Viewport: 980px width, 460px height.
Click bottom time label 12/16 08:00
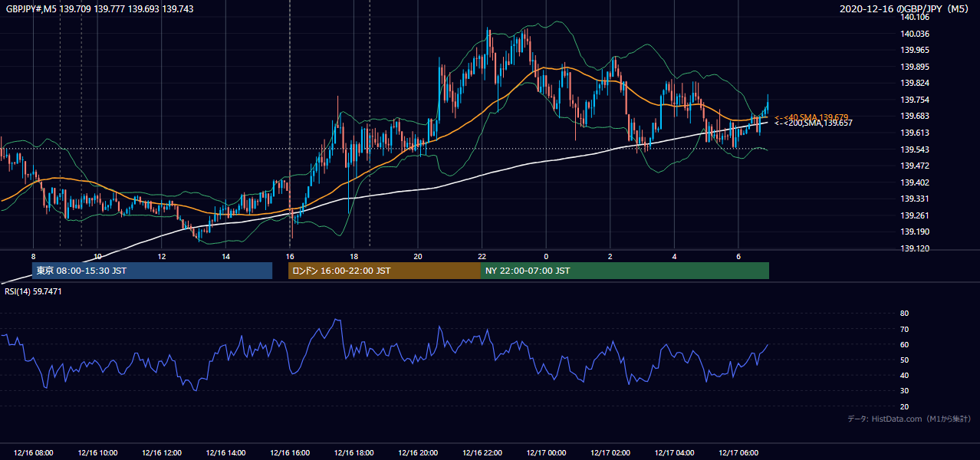34,453
